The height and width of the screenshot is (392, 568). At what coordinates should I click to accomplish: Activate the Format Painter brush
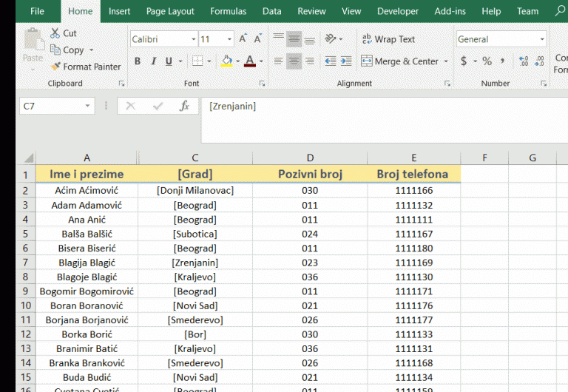pos(55,67)
